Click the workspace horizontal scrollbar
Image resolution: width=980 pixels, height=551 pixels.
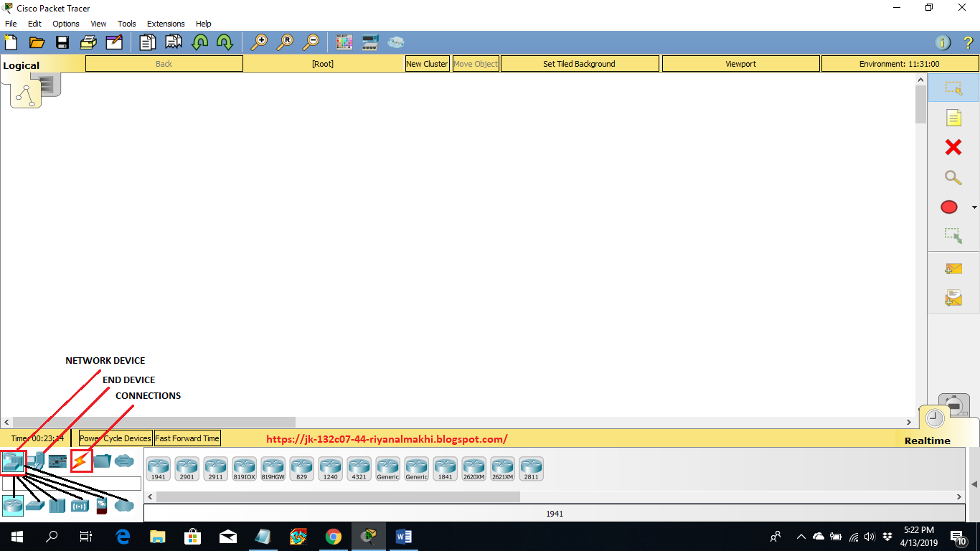(154, 423)
